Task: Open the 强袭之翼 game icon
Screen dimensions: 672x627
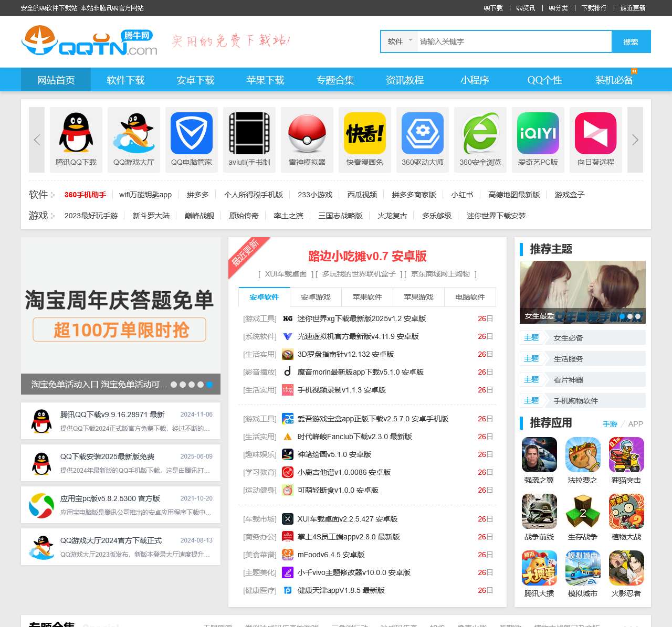Action: point(539,455)
